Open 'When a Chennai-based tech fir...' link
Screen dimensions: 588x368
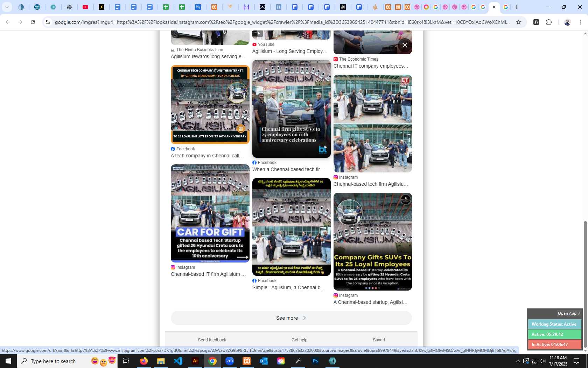(288, 169)
